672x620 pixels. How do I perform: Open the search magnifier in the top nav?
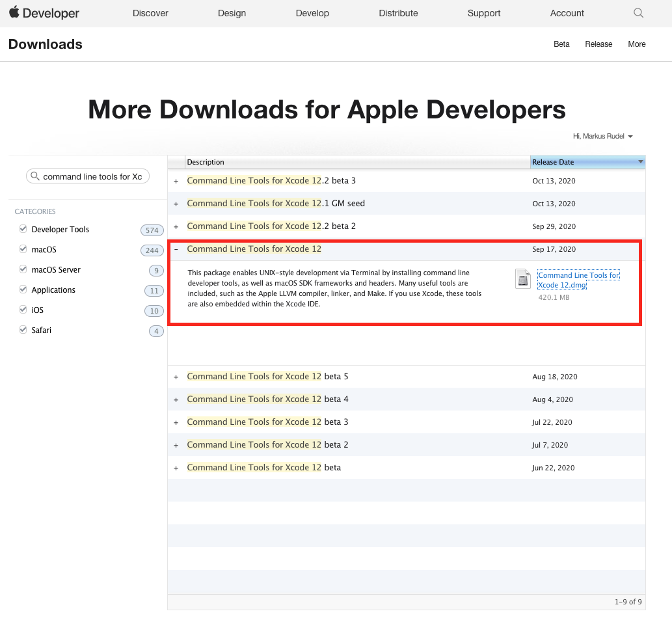[x=638, y=12]
